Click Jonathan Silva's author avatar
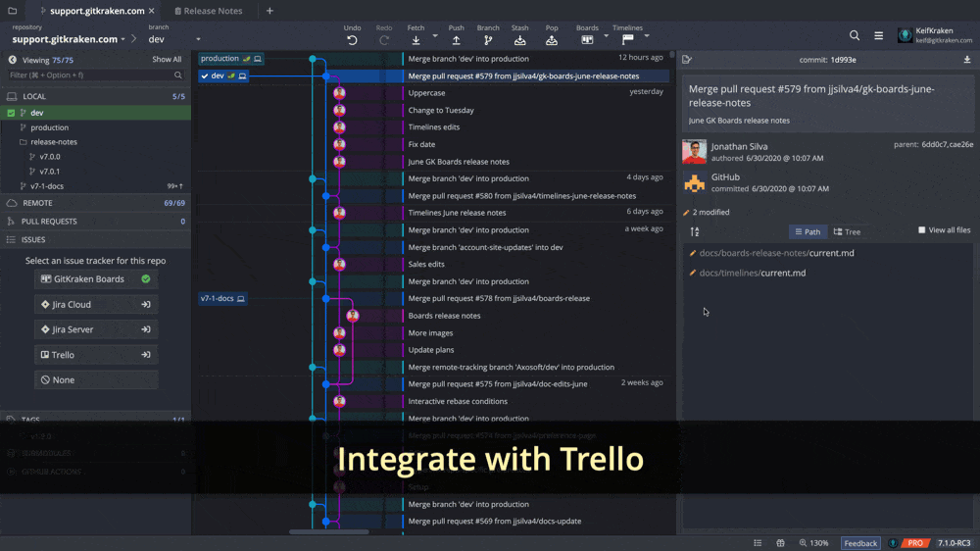 coord(695,152)
